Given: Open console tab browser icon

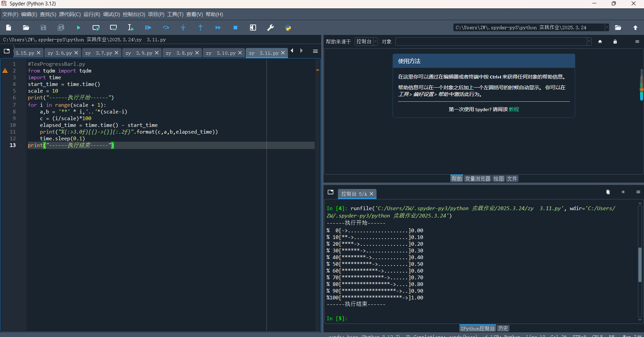Looking at the screenshot, I should tap(331, 192).
